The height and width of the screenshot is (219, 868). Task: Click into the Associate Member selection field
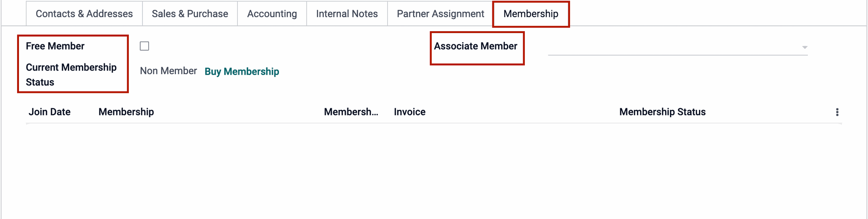674,47
